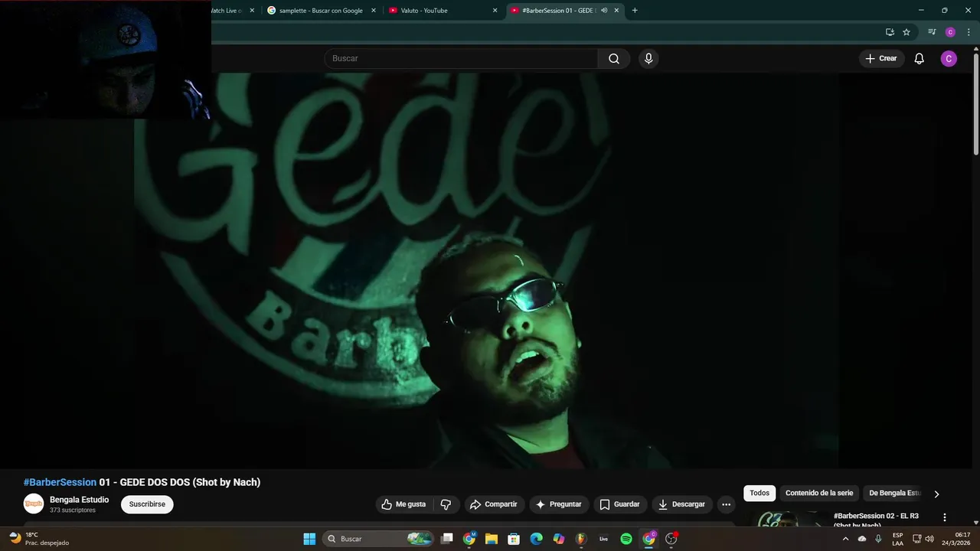Open Spotify from the taskbar
980x551 pixels.
coord(626,539)
